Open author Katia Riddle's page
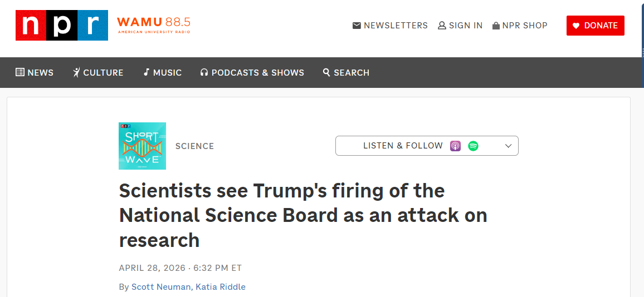The image size is (644, 297). click(221, 287)
